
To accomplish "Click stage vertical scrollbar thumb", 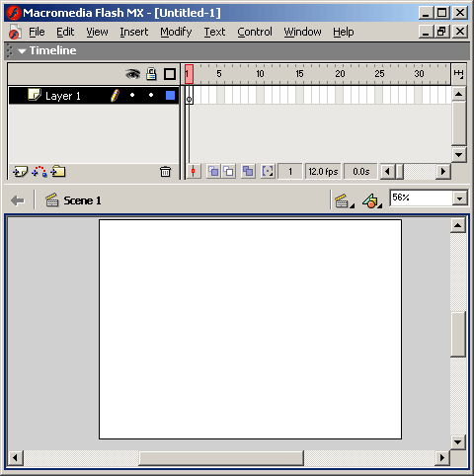I will click(x=458, y=335).
